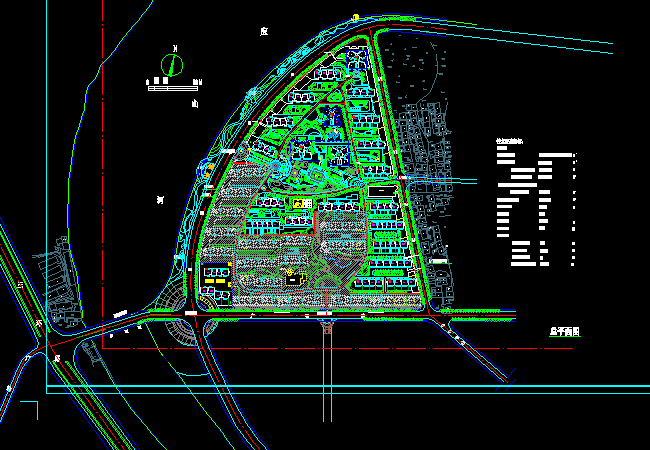Select the header text of the technical index table

[x=509, y=143]
